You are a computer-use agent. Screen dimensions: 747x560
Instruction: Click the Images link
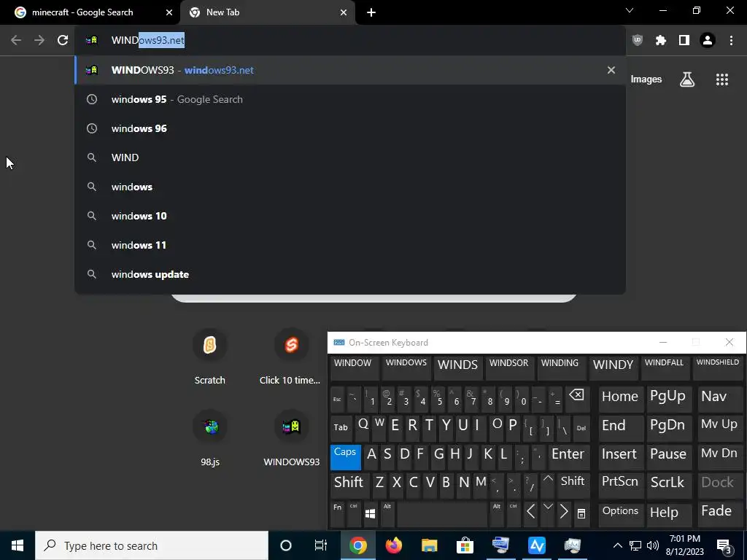646,79
